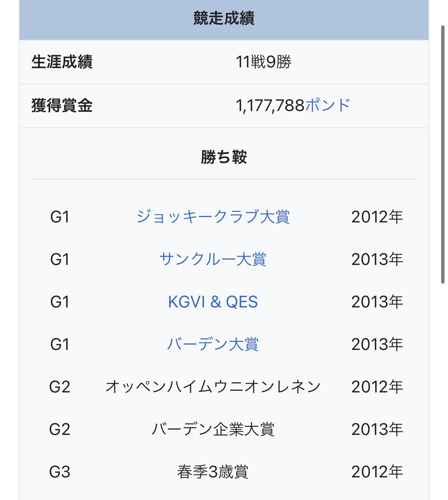
Task: Click the 勝ち鞍 subheading
Action: [224, 157]
